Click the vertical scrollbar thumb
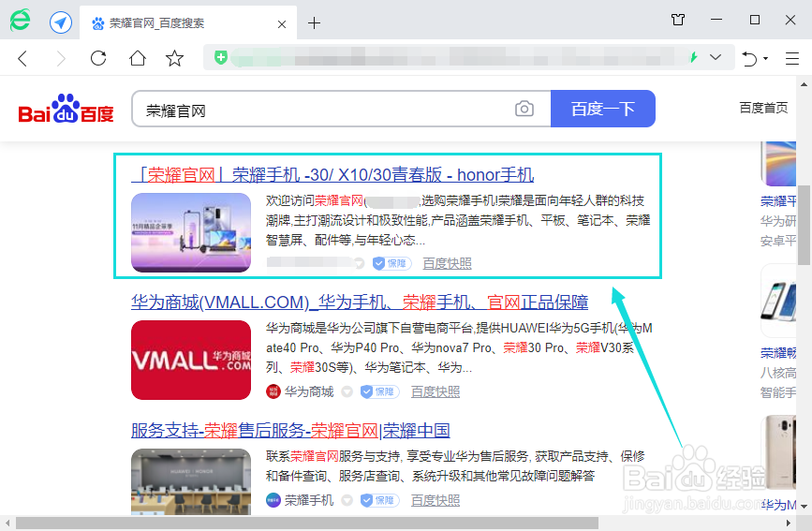Viewport: 812px width, 531px height. click(804, 225)
